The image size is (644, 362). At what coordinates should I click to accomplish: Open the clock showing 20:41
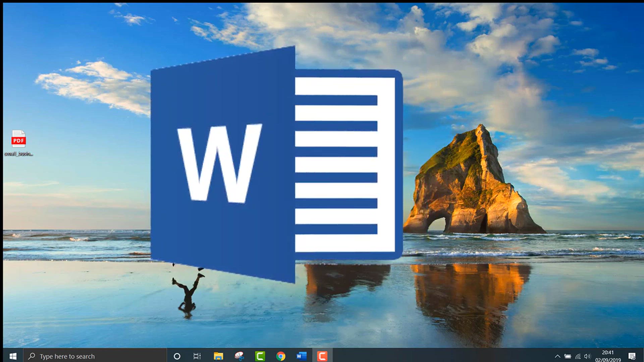click(608, 356)
